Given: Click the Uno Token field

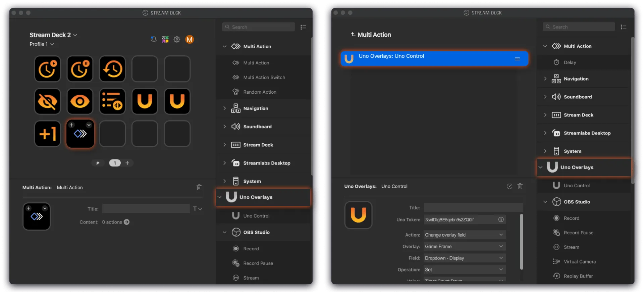Looking at the screenshot, I should pyautogui.click(x=465, y=220).
